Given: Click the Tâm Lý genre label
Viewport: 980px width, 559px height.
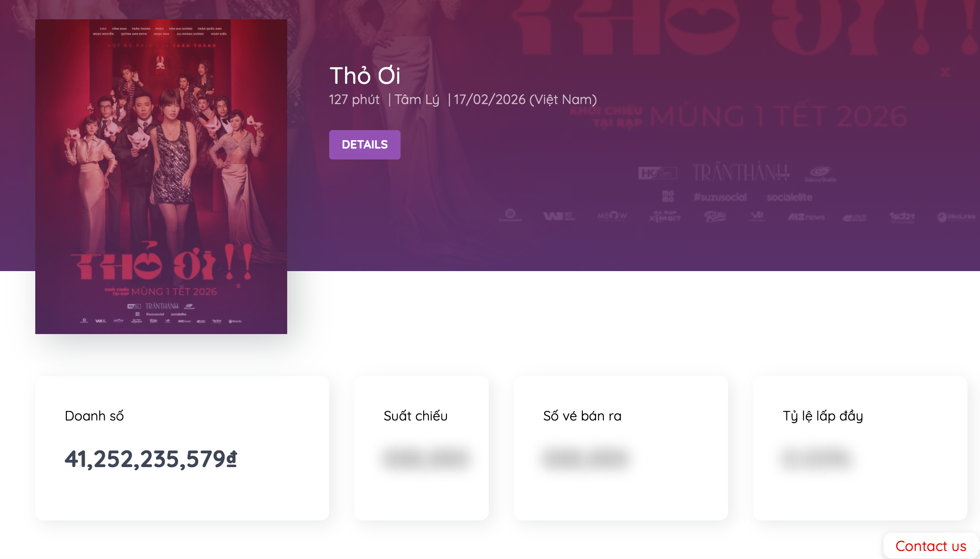Looking at the screenshot, I should [417, 100].
